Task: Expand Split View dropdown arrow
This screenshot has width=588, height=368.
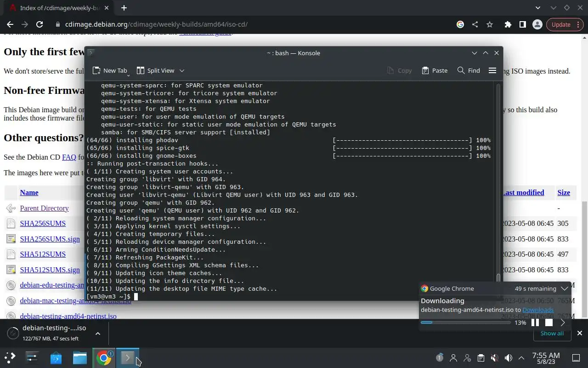Action: click(181, 70)
